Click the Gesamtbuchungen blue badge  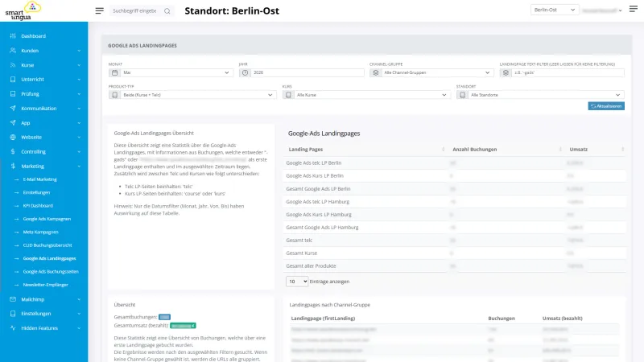pyautogui.click(x=164, y=317)
